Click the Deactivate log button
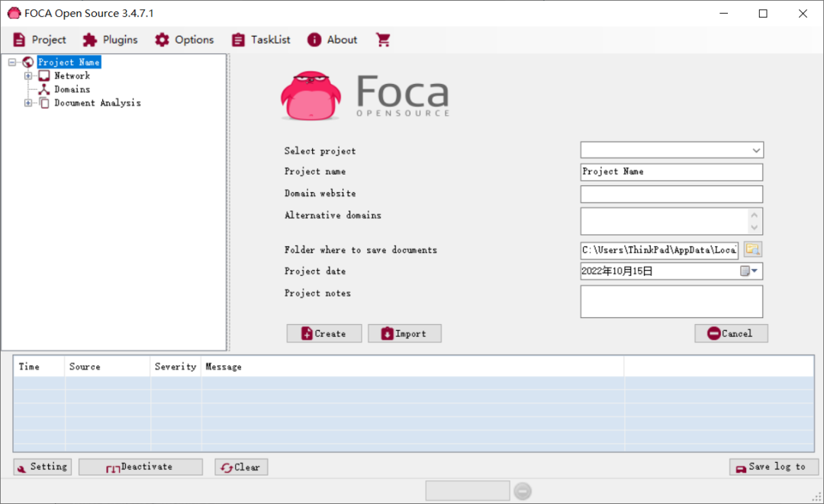 coord(140,467)
